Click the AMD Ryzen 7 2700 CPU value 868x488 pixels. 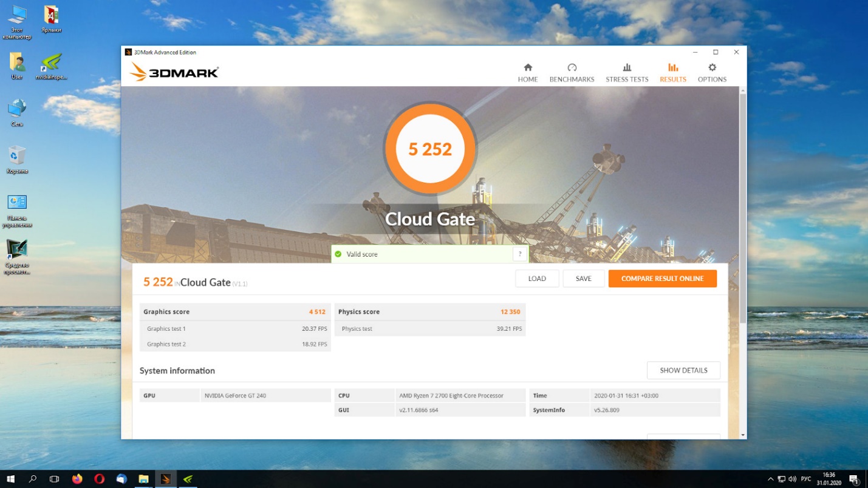451,395
